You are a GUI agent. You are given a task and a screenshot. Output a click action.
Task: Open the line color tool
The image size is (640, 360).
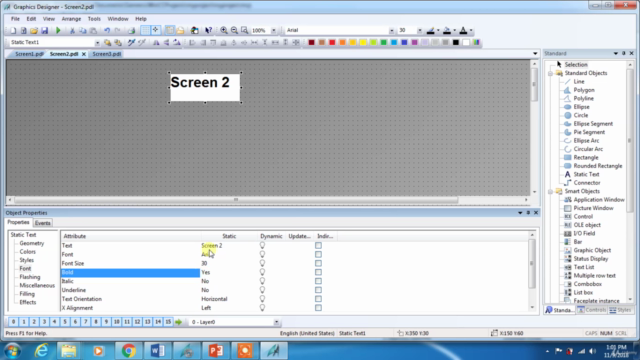431,31
